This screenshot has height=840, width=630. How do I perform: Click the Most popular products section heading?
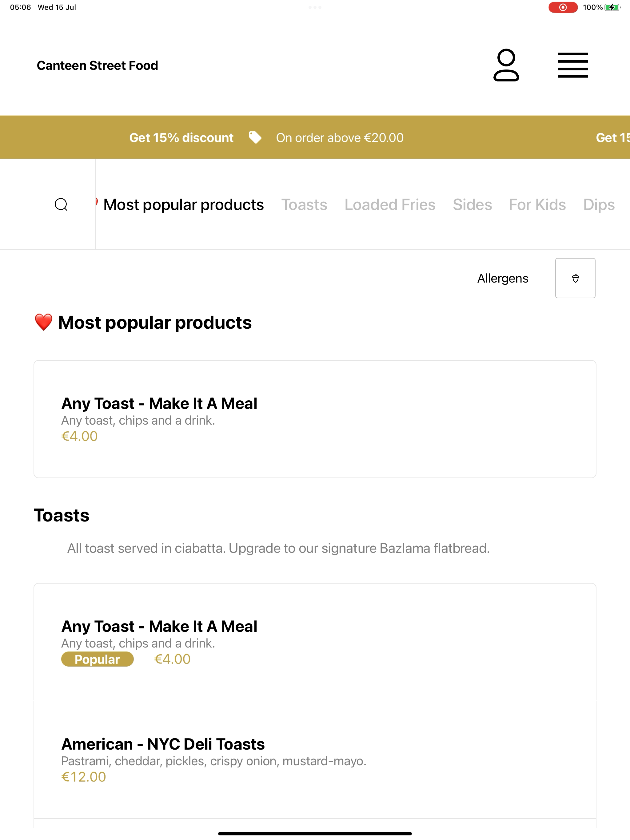tap(143, 323)
